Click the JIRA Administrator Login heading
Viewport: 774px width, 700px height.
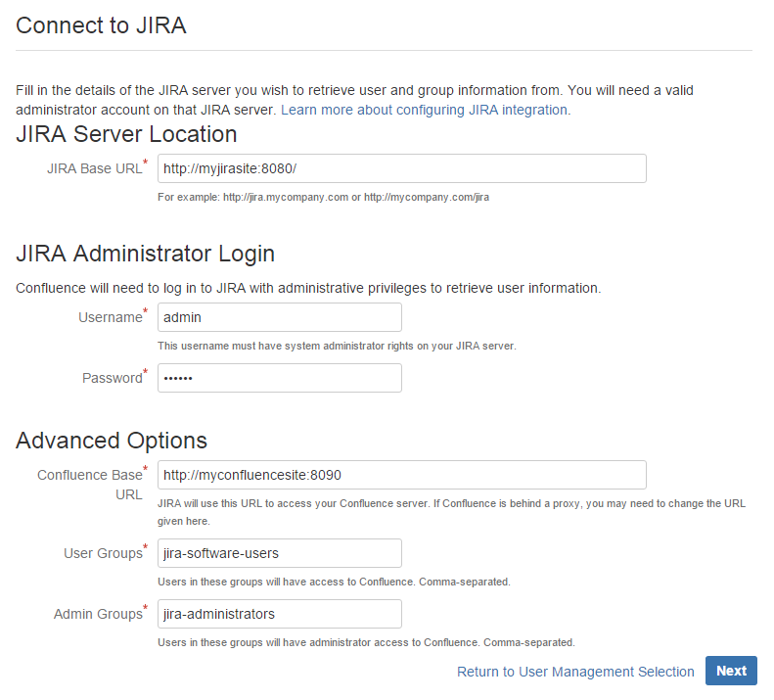tap(145, 254)
